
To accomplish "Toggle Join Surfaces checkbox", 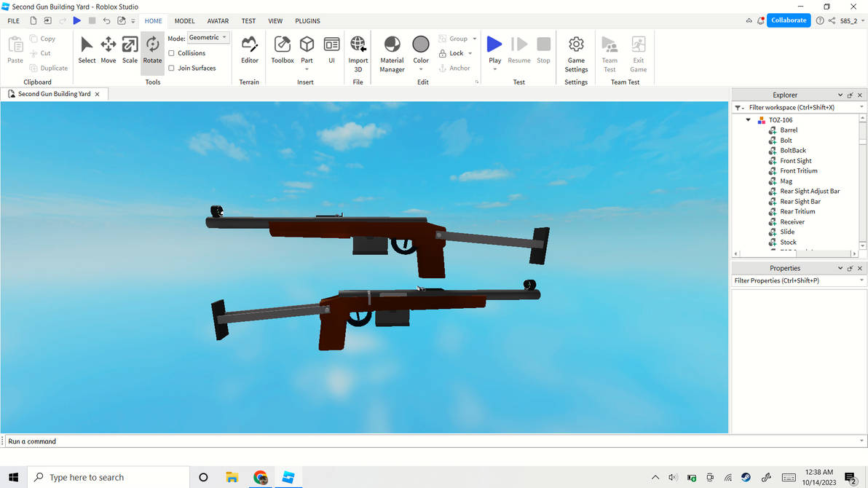I will click(x=171, y=68).
